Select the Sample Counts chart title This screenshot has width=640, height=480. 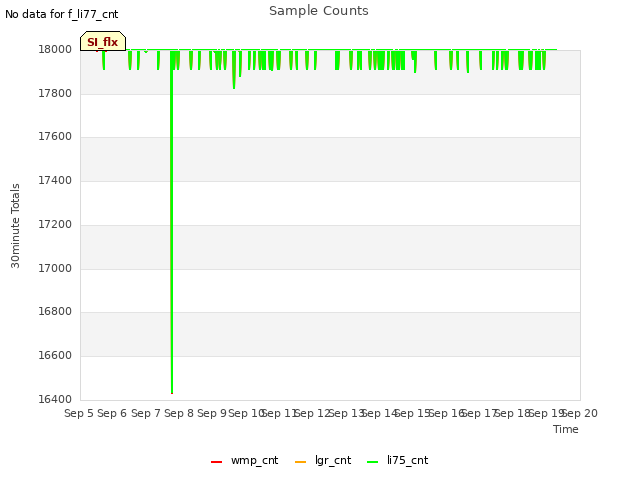pos(319,11)
